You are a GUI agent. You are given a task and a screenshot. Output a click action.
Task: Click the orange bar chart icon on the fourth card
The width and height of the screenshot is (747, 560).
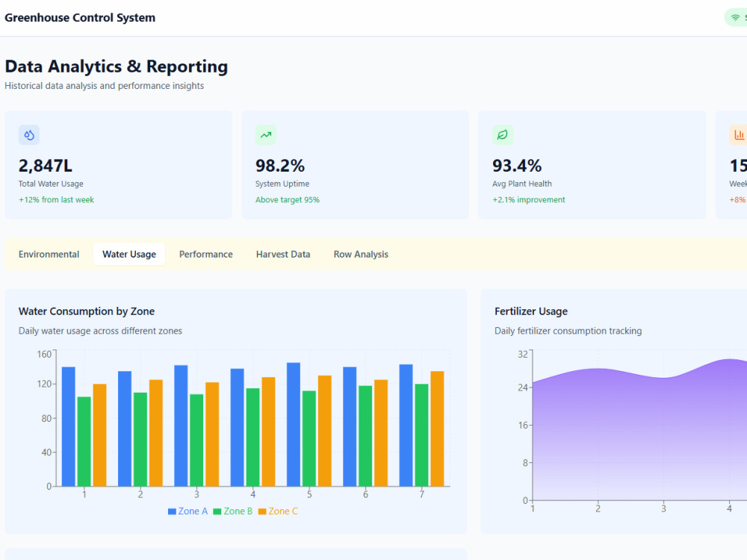pyautogui.click(x=739, y=134)
